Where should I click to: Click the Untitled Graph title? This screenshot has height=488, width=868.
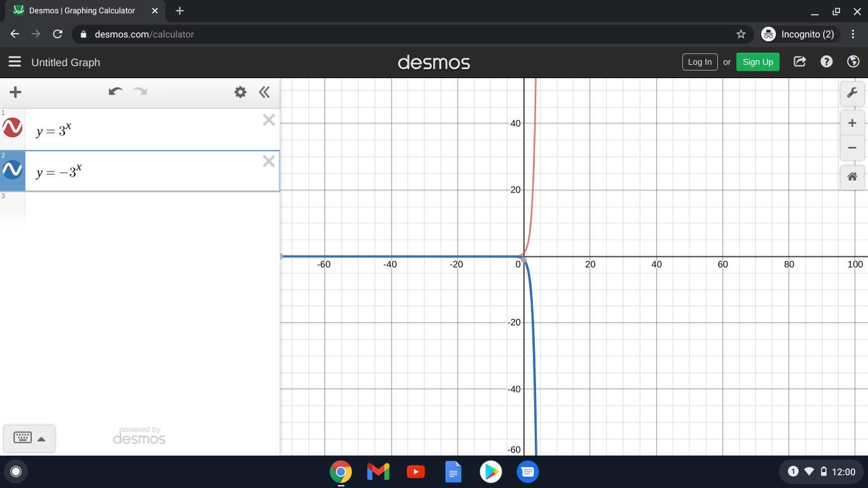(65, 62)
